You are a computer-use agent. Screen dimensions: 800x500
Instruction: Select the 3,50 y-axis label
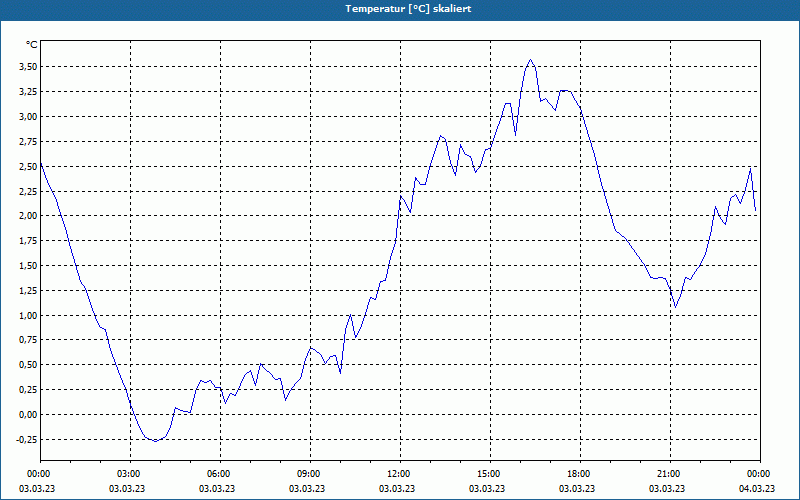point(28,67)
